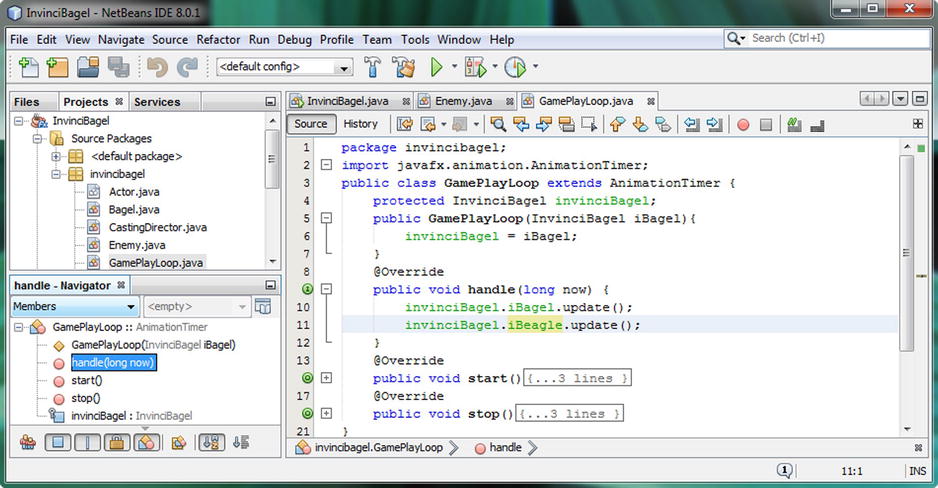Toggle Show Static Members filter in Navigator
938x488 pixels.
coord(87,443)
